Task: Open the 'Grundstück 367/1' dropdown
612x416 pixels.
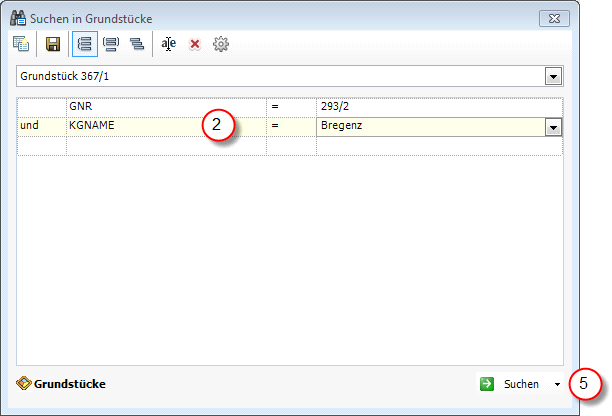Action: point(552,76)
